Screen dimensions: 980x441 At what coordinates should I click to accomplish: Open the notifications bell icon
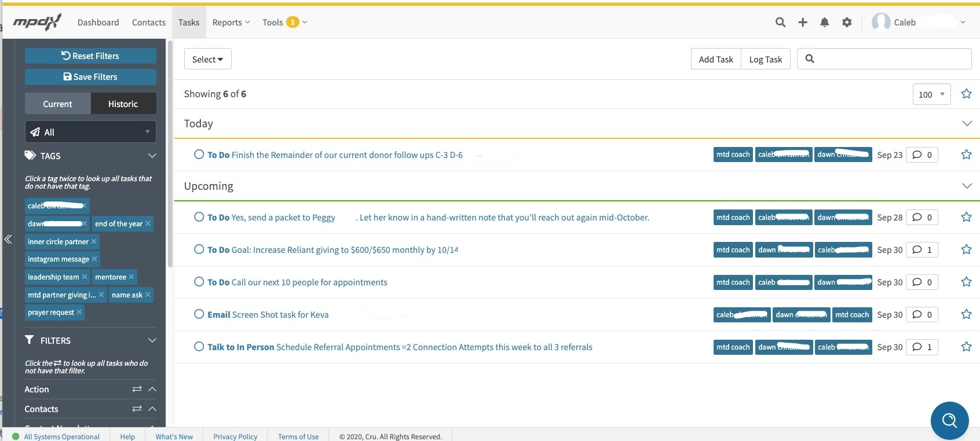click(x=824, y=23)
